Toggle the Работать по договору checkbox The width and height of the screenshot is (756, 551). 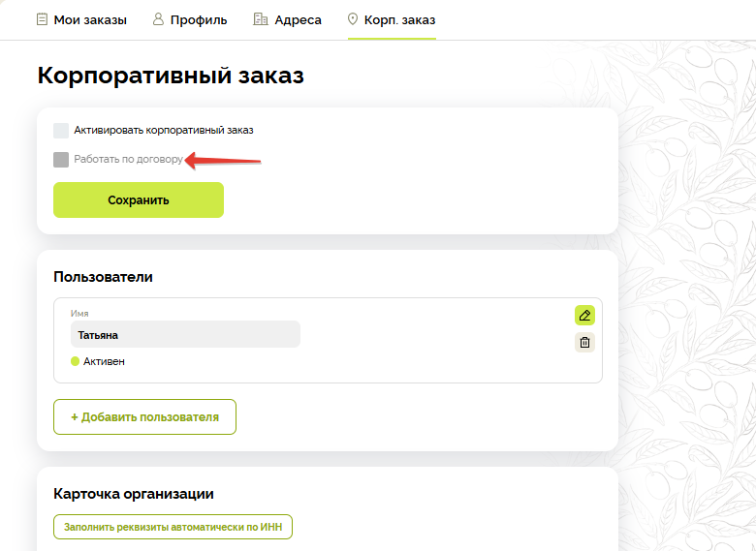tap(61, 160)
